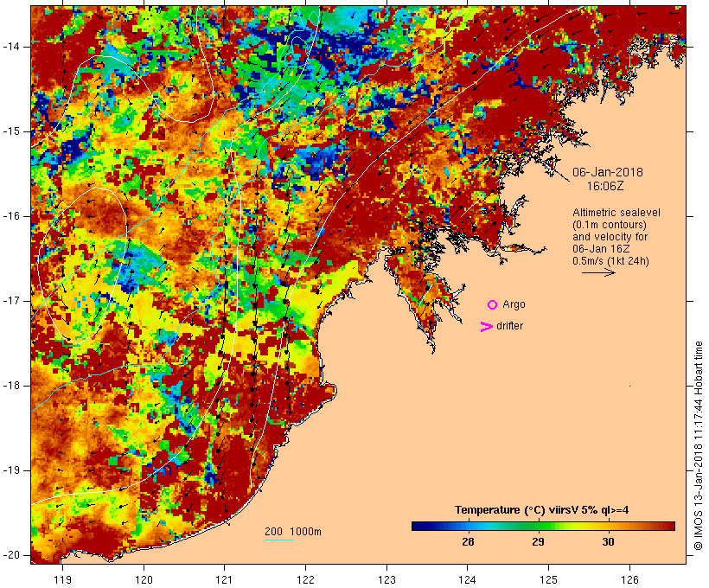Click the 'and velocity for' text line
The height and width of the screenshot is (588, 709).
pos(610,237)
